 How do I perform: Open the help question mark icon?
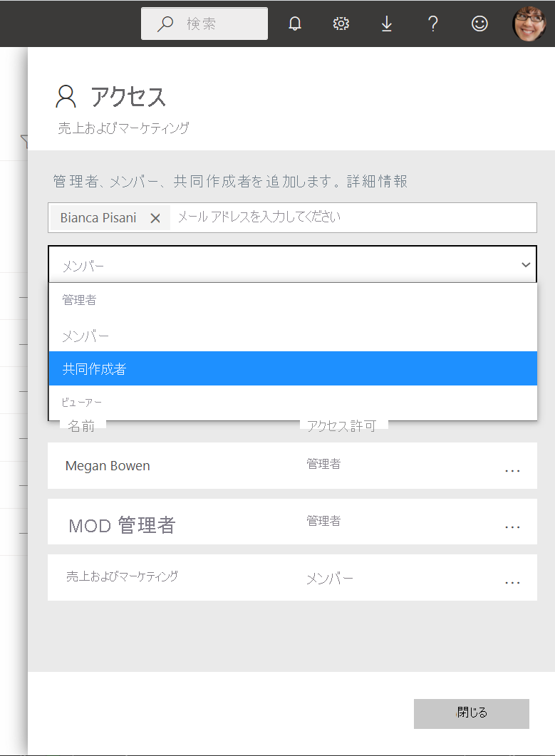click(433, 23)
